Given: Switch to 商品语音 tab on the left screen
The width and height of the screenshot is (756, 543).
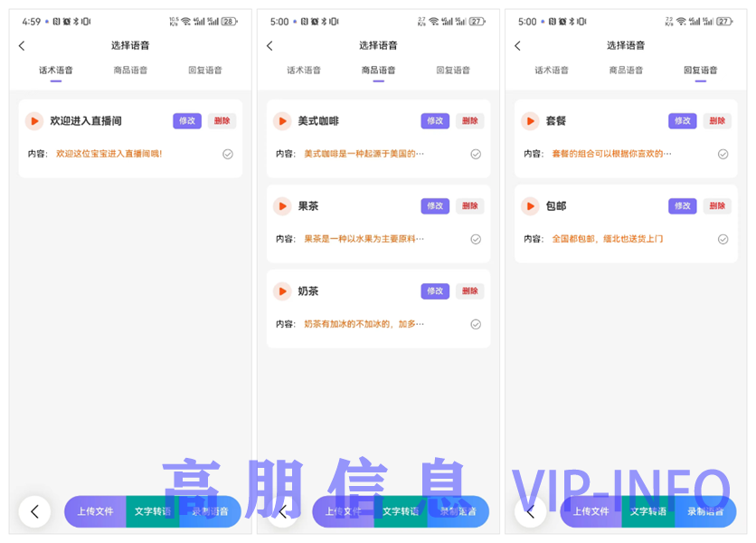Looking at the screenshot, I should pos(130,70).
